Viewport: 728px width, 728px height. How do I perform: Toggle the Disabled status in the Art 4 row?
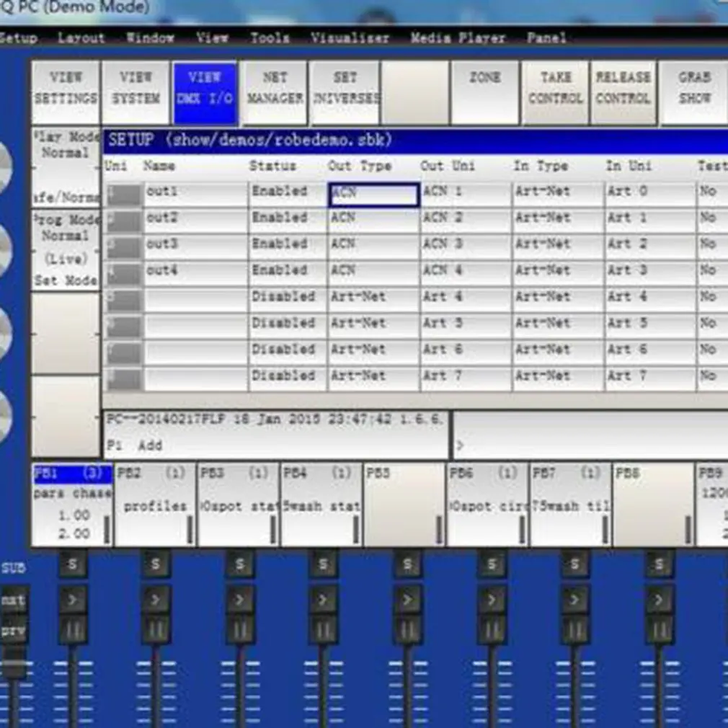click(x=288, y=299)
